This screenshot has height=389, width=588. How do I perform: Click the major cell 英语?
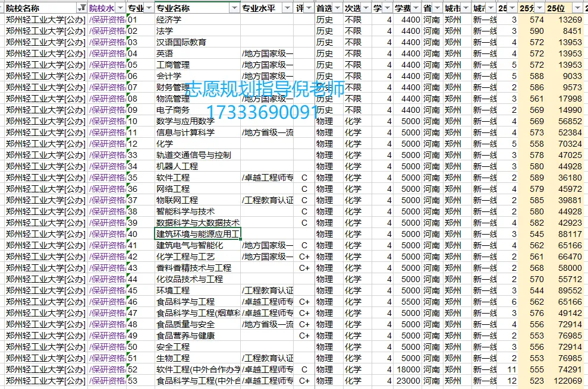click(197, 53)
